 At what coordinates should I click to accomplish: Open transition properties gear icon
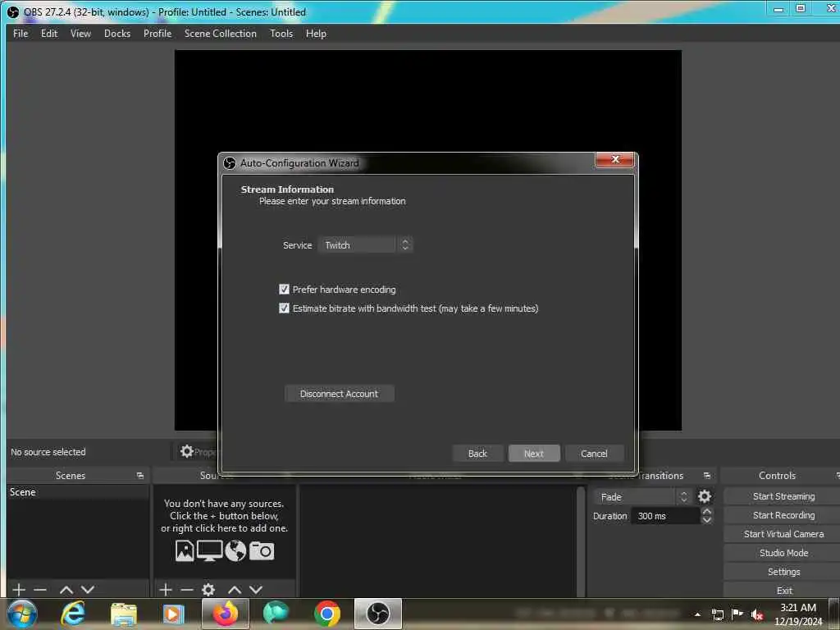click(x=705, y=496)
